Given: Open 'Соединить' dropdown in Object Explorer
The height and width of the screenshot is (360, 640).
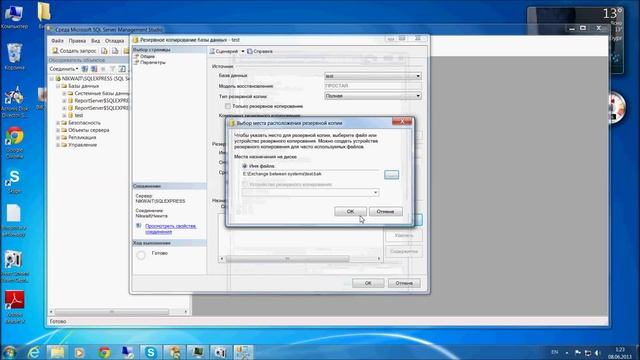Looking at the screenshot, I should [x=64, y=69].
